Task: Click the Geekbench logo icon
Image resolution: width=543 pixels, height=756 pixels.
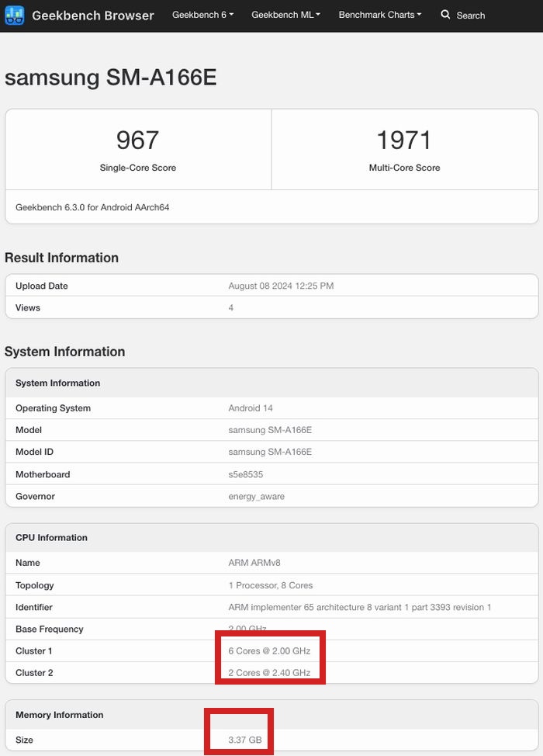Action: point(15,16)
